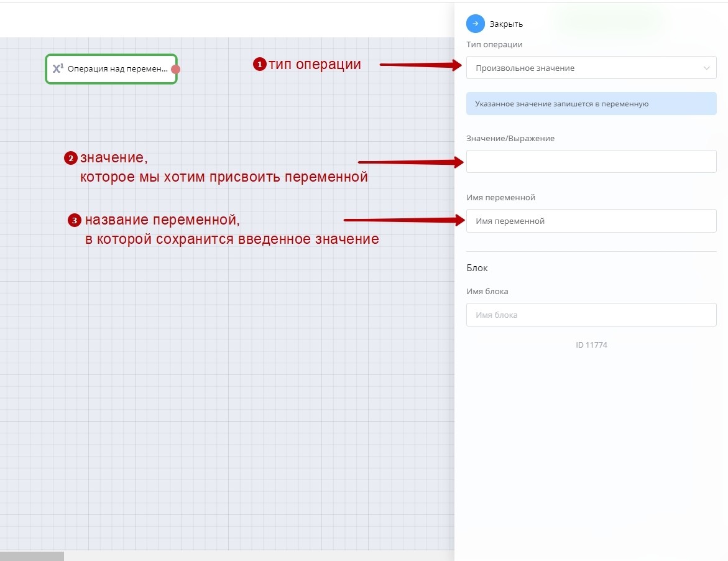Click the "ID 11774" block identifier text
Viewport: 728px width, 561px height.
click(x=591, y=345)
